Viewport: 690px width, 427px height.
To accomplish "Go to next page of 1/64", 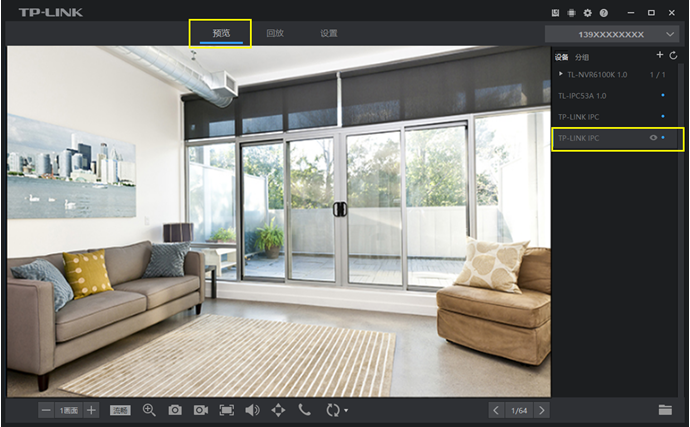I will [x=541, y=410].
